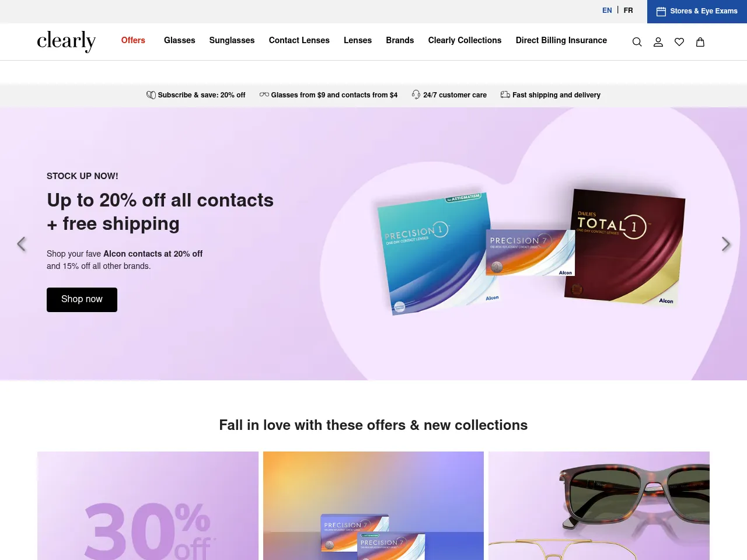View wishlist via heart icon

tap(679, 42)
